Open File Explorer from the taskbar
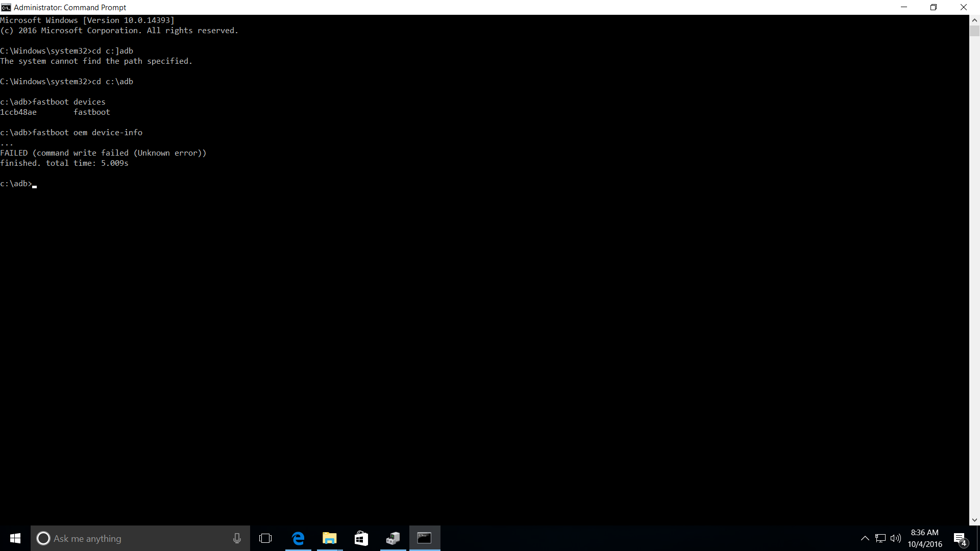Image resolution: width=980 pixels, height=551 pixels. [x=330, y=538]
